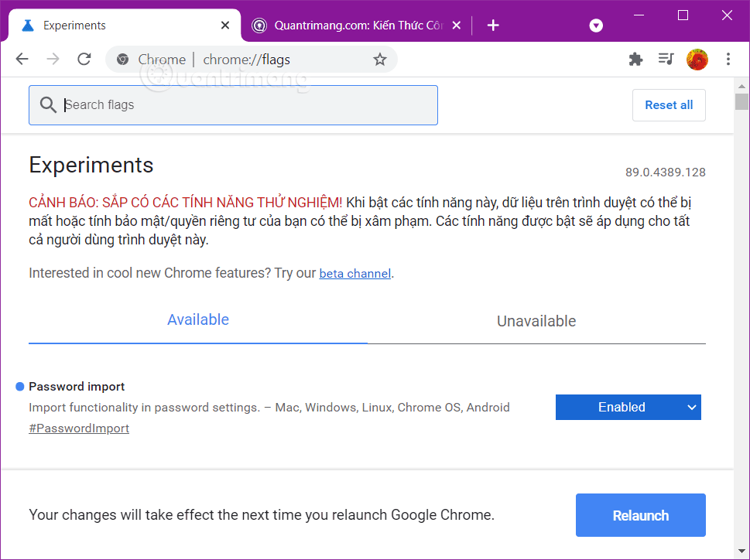
Task: Open Chrome's three-dot menu
Action: 728,60
